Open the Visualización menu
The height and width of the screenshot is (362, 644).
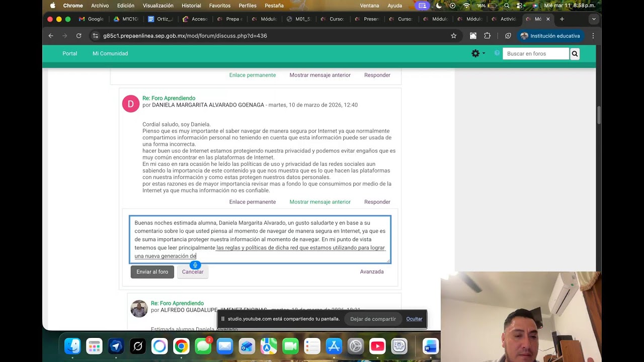[158, 6]
